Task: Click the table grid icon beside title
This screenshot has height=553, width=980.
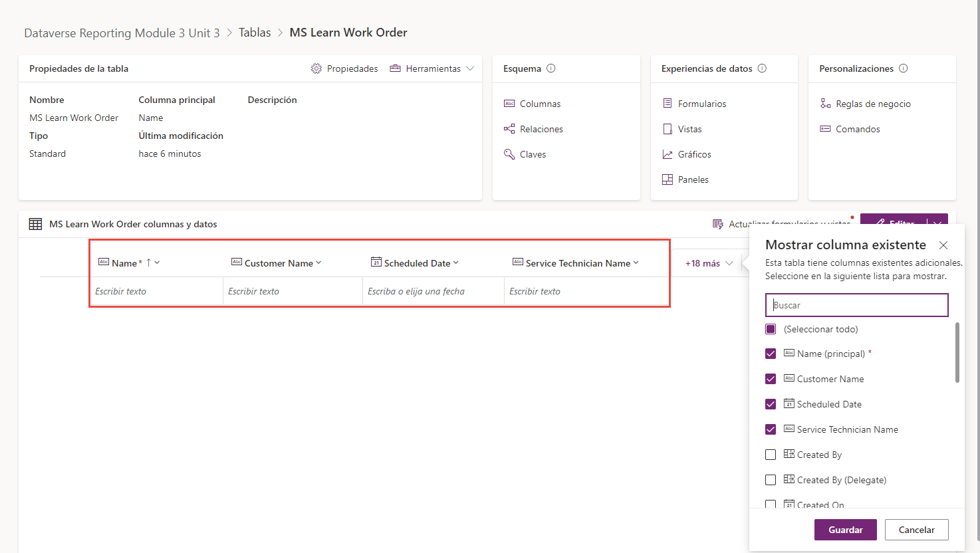Action: [x=35, y=224]
